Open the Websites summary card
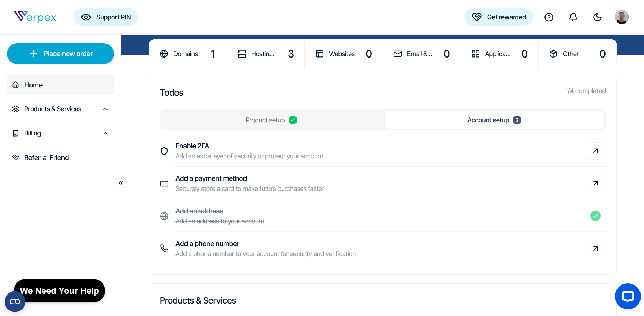644x316 pixels. [x=344, y=54]
